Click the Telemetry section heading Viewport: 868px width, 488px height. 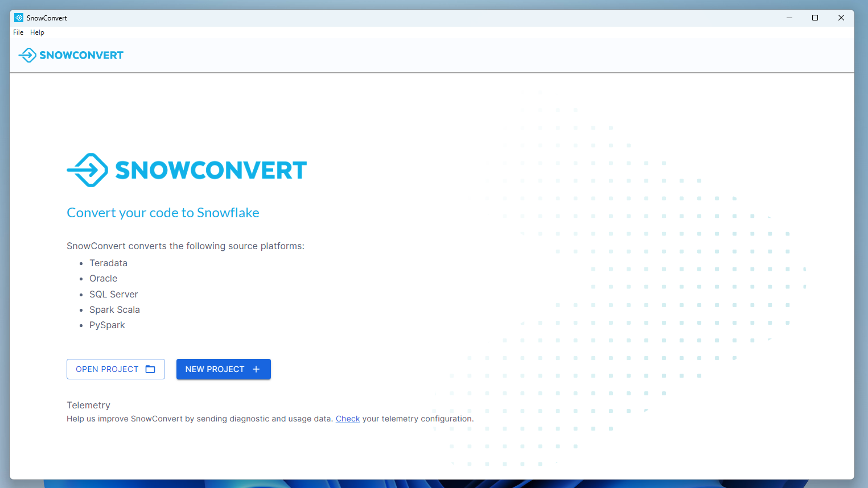click(88, 405)
